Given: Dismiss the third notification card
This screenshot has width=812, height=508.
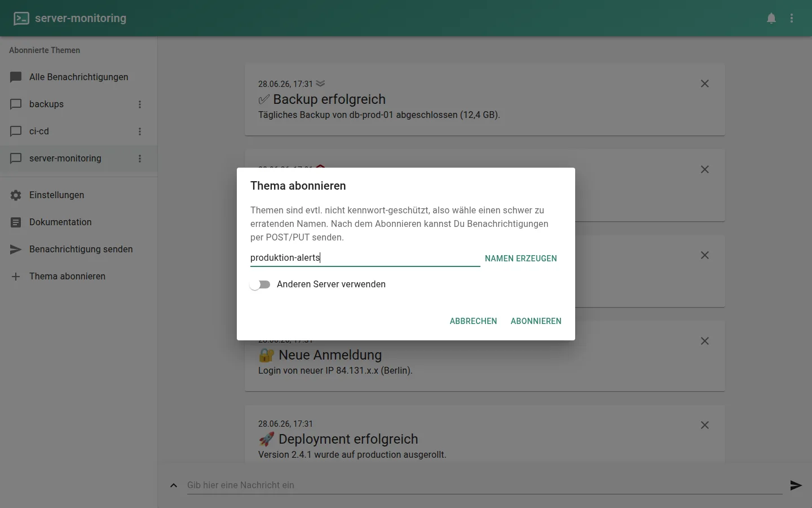Looking at the screenshot, I should coord(705,255).
